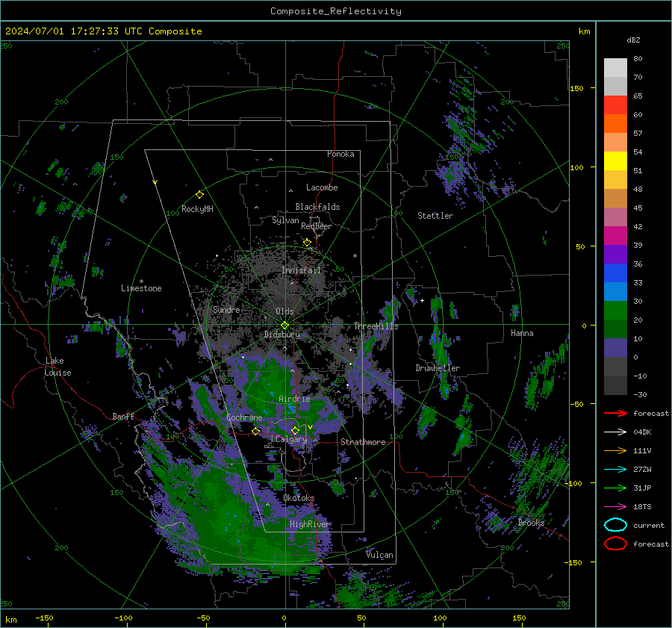Click the Okotoks town label
Viewport: 672px width, 628px height.
299,497
